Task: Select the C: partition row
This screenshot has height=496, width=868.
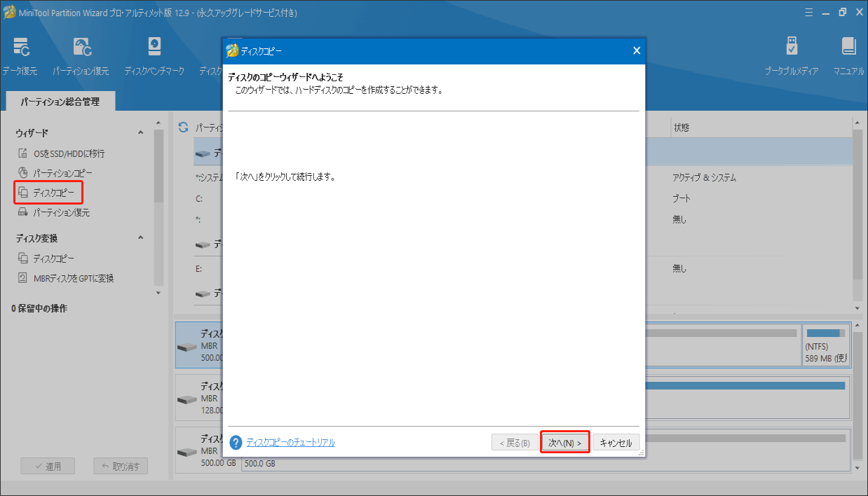Action: (524, 199)
